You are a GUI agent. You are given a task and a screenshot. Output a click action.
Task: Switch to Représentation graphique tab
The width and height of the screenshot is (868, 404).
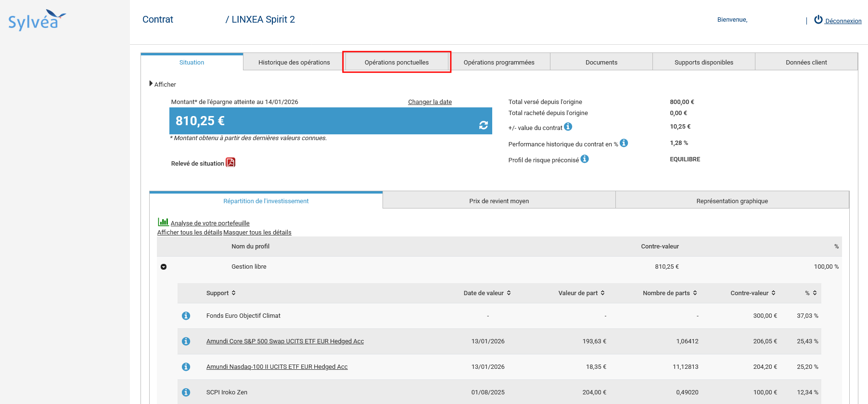(732, 201)
